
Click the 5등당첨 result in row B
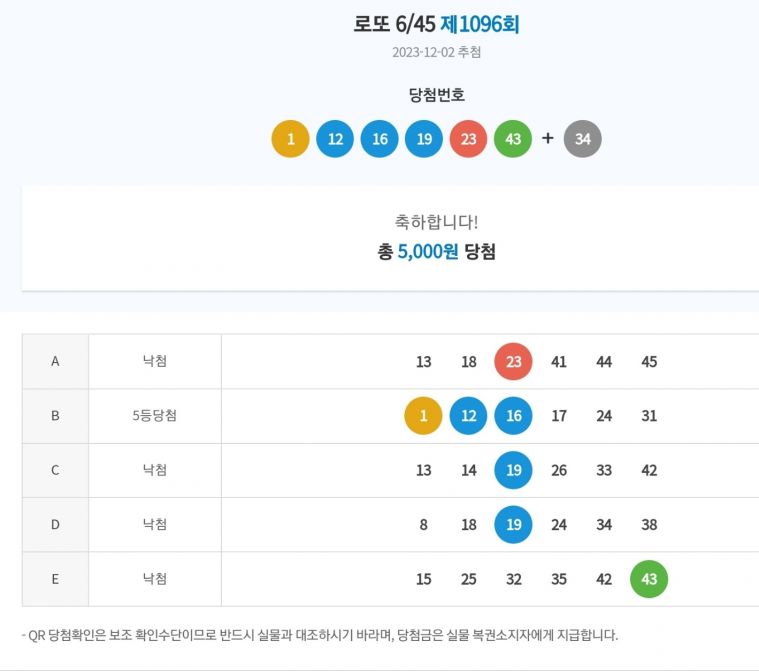click(154, 415)
